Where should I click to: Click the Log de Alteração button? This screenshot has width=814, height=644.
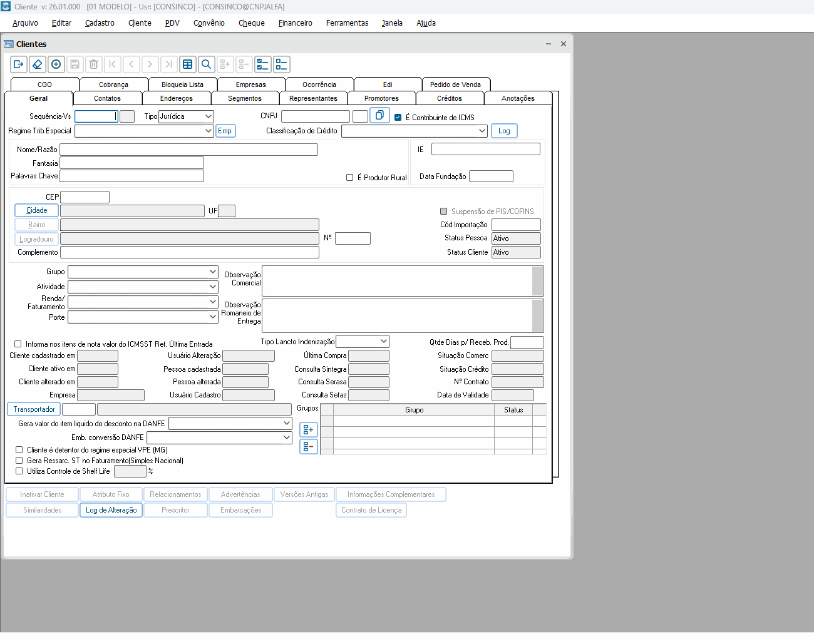(x=111, y=510)
